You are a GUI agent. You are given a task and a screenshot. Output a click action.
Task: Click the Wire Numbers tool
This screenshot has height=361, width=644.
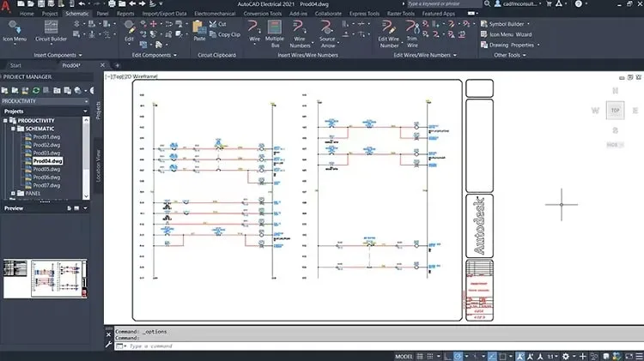coord(300,33)
